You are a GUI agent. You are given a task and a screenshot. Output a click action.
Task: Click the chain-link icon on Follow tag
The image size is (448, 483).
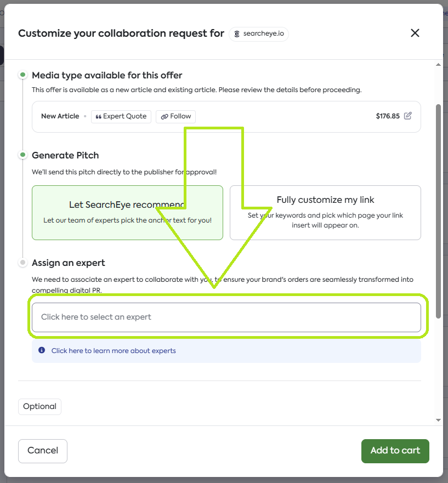[x=163, y=116]
